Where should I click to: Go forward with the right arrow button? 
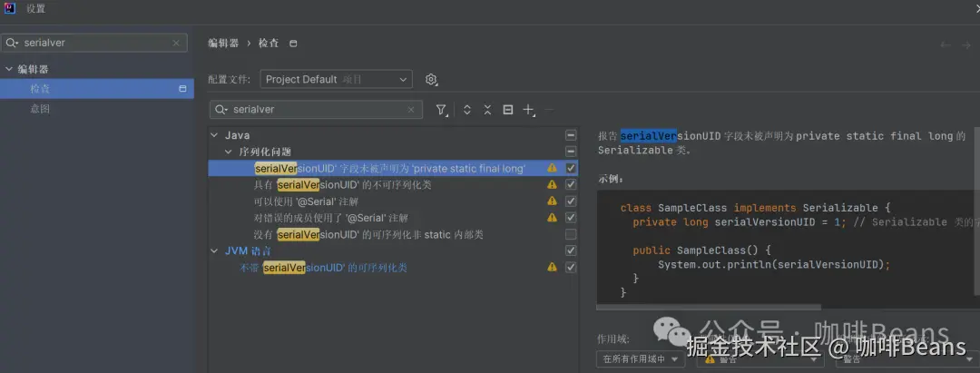(x=967, y=44)
